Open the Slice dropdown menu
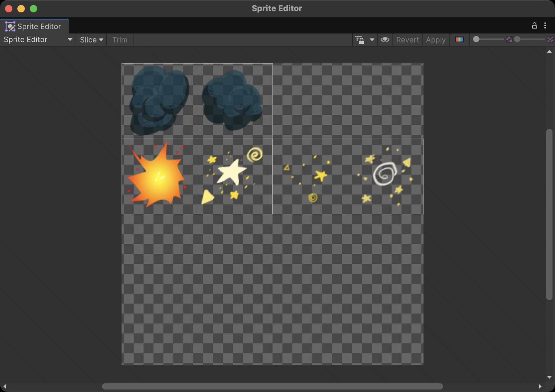 [91, 40]
